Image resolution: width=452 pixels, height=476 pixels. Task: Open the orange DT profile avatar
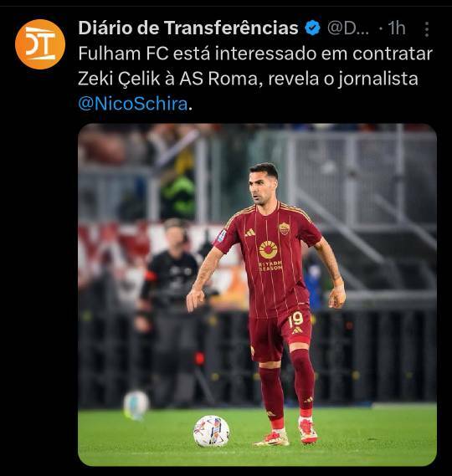pyautogui.click(x=40, y=44)
